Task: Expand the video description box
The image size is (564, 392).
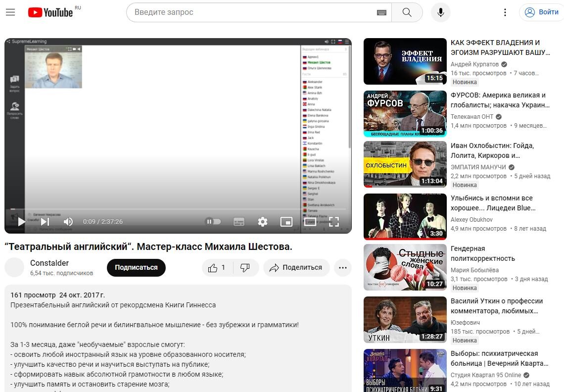Action: coord(178,339)
